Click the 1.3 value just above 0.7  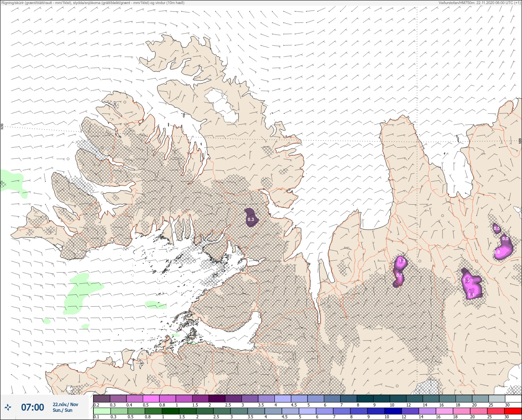402,261
